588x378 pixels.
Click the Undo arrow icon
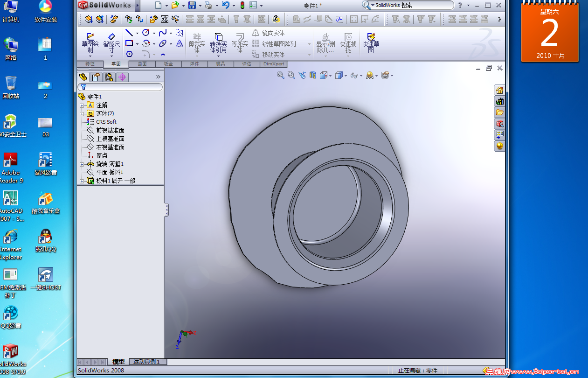click(226, 5)
